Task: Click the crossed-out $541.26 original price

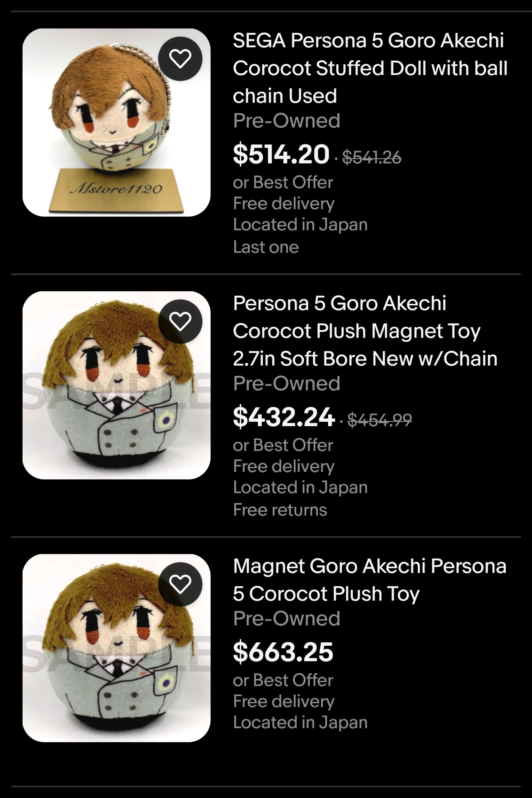Action: tap(372, 157)
